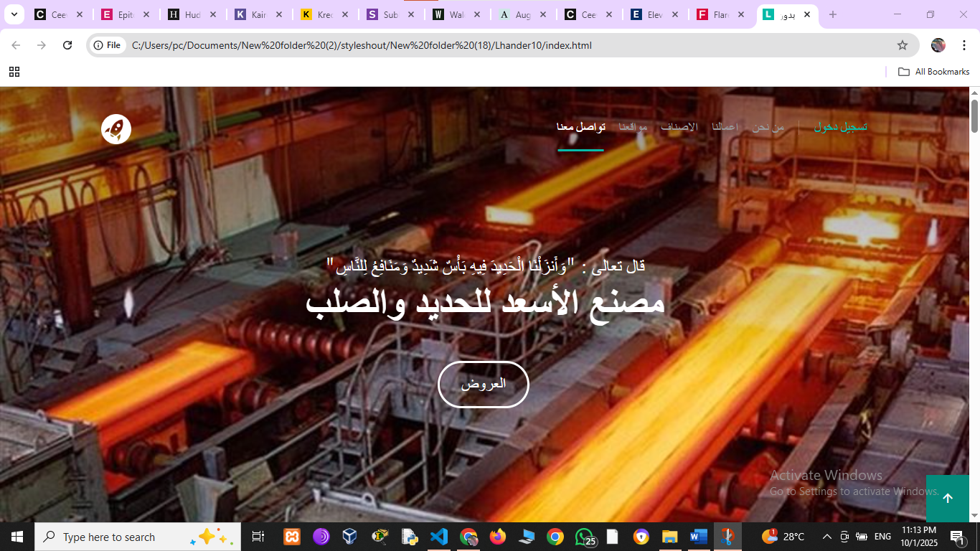Image resolution: width=980 pixels, height=551 pixels.
Task: Select تواصل معنا in the navigation menu
Action: point(580,127)
